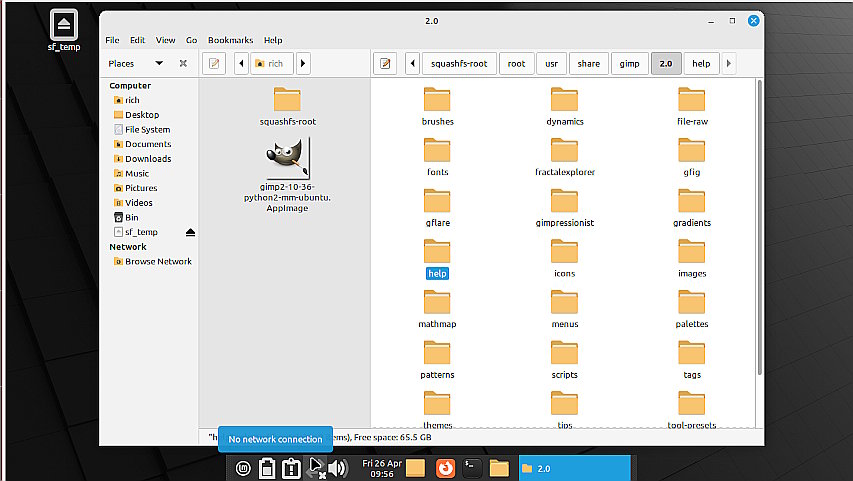Open the terminal from the taskbar

(472, 468)
